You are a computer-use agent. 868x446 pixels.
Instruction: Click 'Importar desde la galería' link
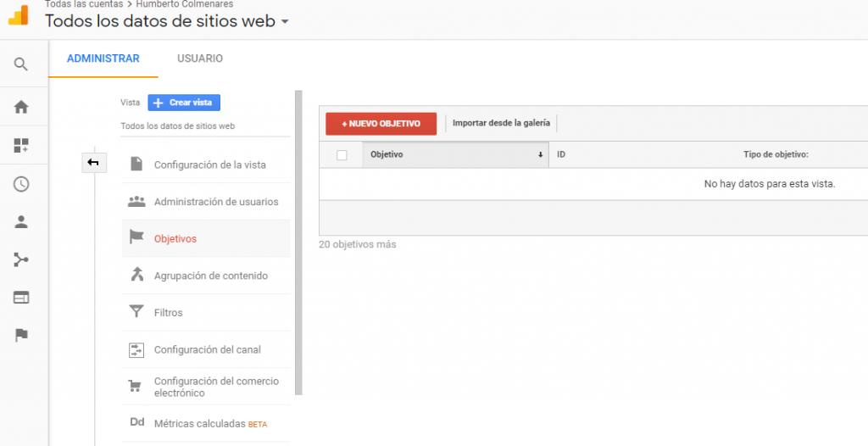(501, 124)
